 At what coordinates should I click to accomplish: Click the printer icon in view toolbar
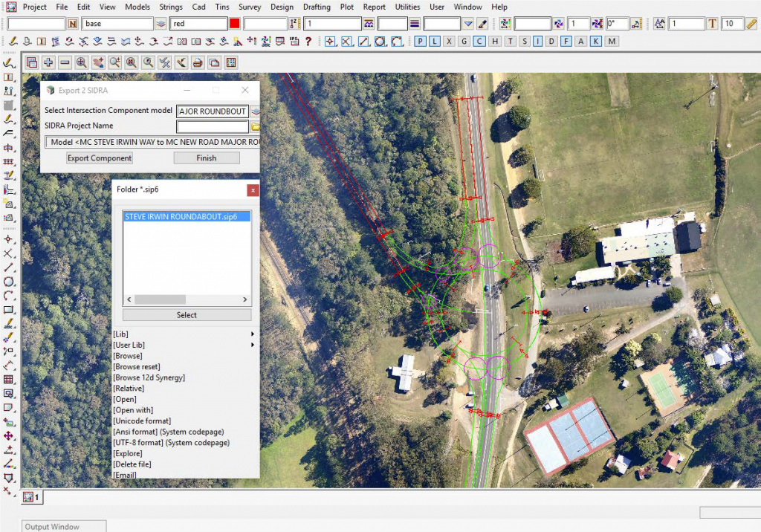pyautogui.click(x=197, y=62)
